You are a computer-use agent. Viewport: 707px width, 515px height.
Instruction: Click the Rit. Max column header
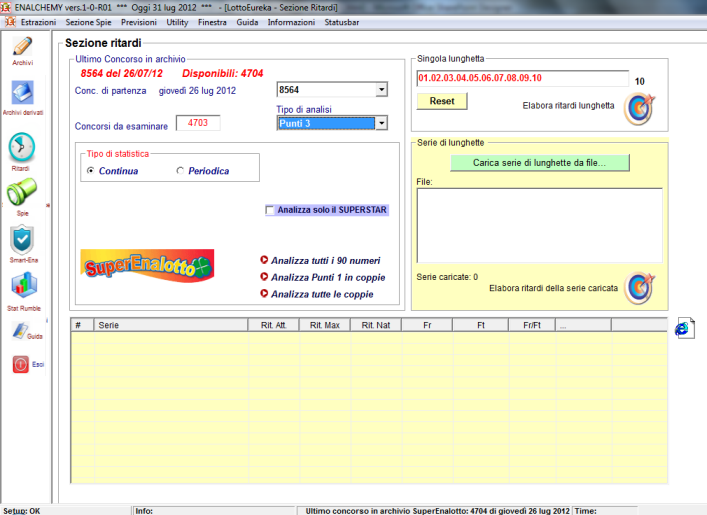[325, 325]
